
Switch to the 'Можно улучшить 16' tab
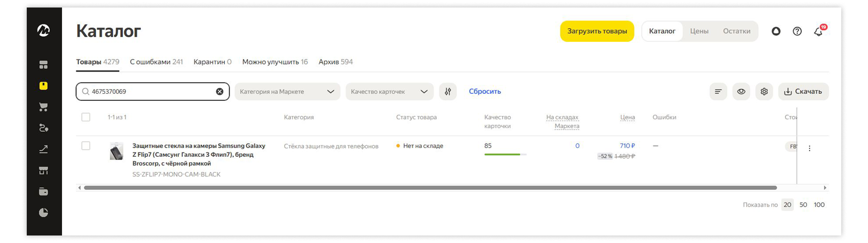pyautogui.click(x=275, y=62)
